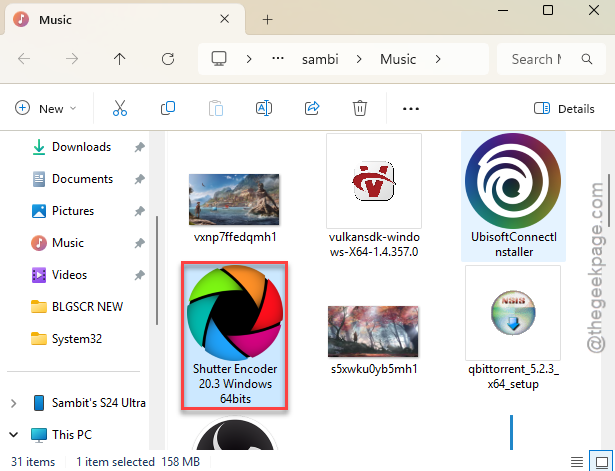Switch to list details view layout
615x471 pixels.
(x=577, y=462)
